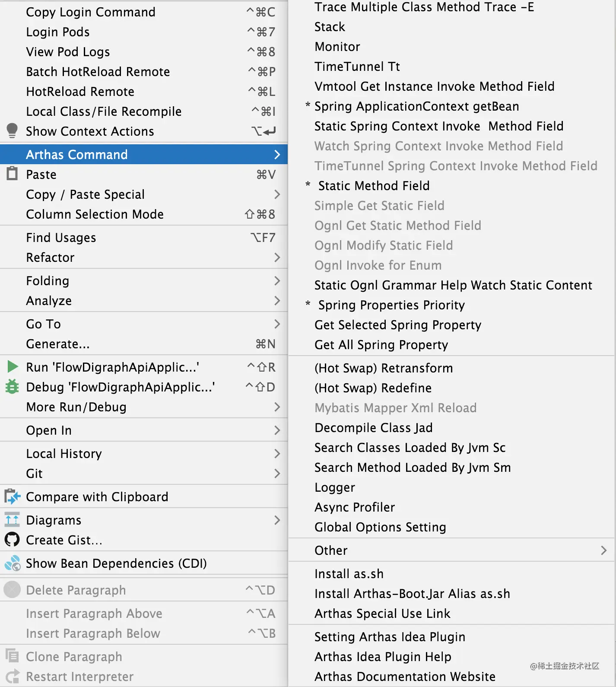Click the lightbulb icon beside Show Context Actions
The height and width of the screenshot is (687, 616).
12,131
